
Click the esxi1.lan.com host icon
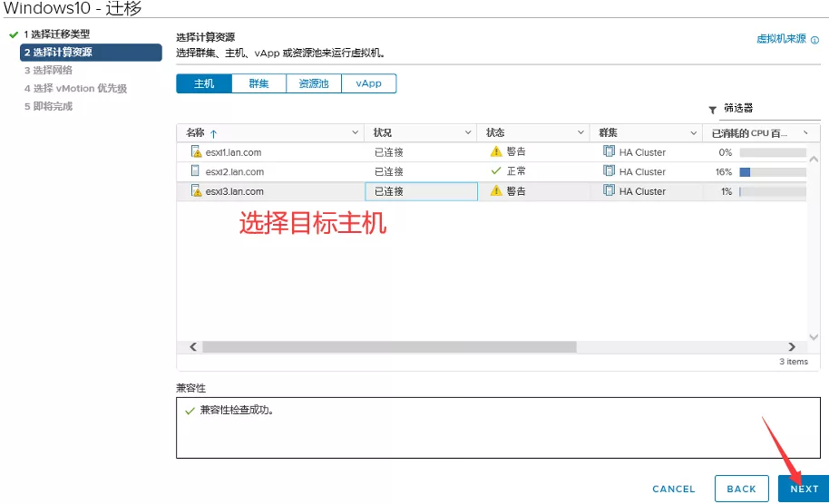pyautogui.click(x=196, y=152)
